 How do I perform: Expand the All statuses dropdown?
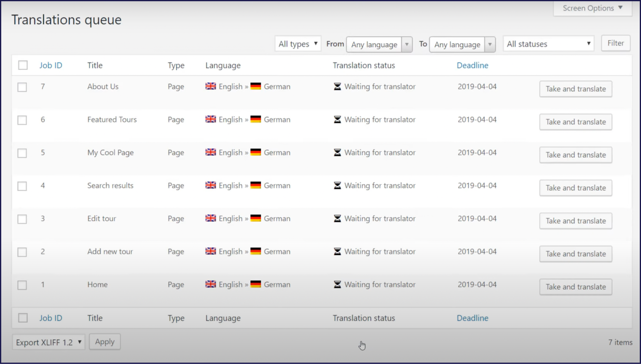point(549,44)
